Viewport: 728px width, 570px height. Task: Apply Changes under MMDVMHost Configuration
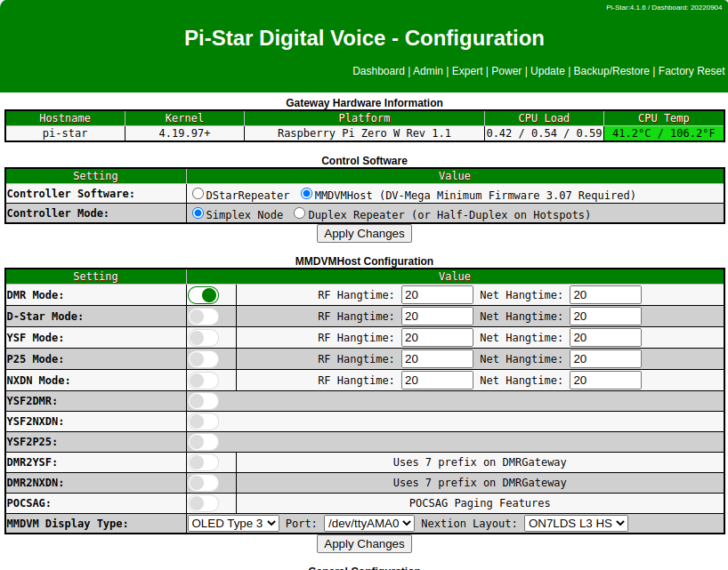pyautogui.click(x=364, y=543)
